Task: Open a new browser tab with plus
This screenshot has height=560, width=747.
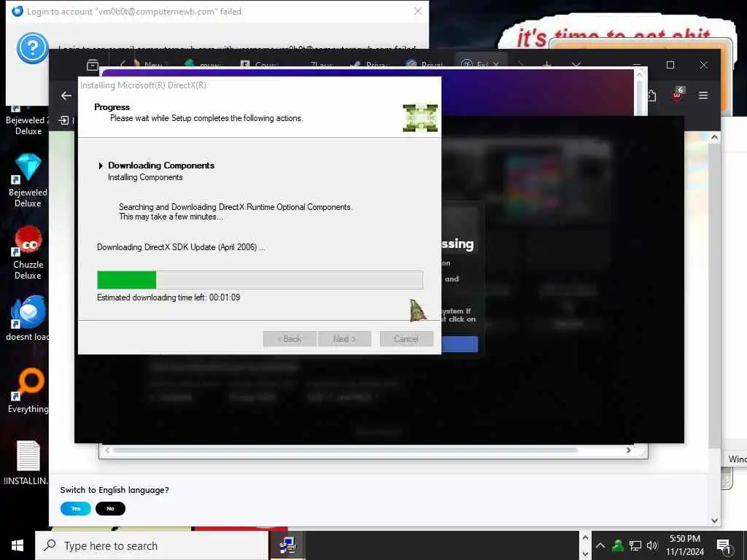Action: [x=547, y=64]
